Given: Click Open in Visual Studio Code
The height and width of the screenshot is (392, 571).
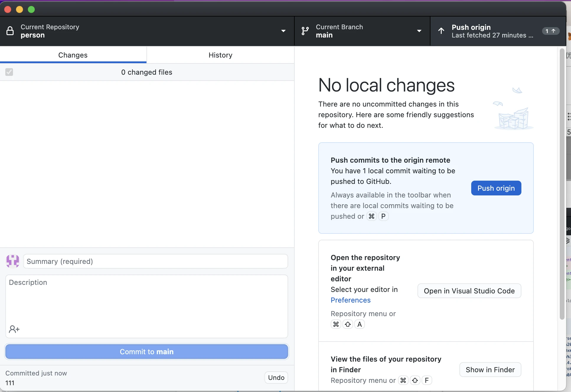Looking at the screenshot, I should 469,291.
